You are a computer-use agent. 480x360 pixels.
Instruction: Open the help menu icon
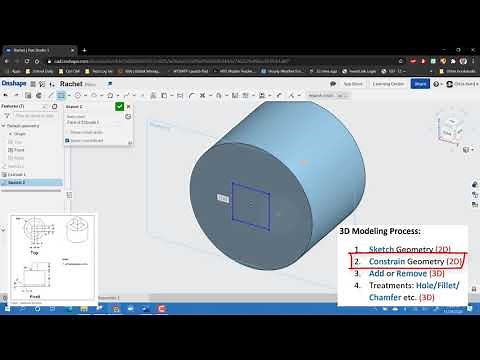[436, 84]
